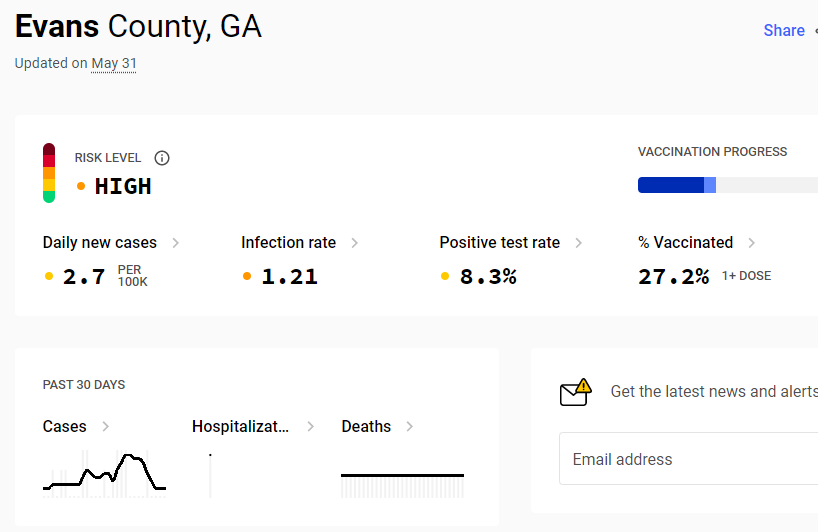Open the Deaths past 30 days sparkline
Viewport: 818px width, 532px height.
(402, 485)
